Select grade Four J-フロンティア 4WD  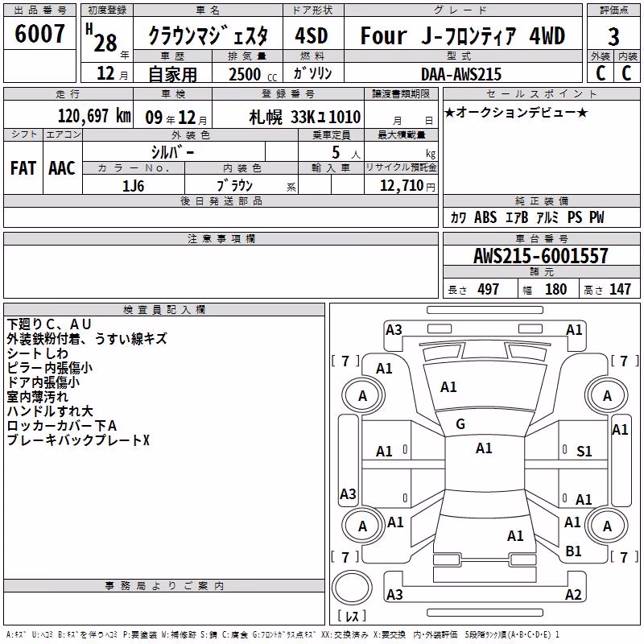(462, 35)
